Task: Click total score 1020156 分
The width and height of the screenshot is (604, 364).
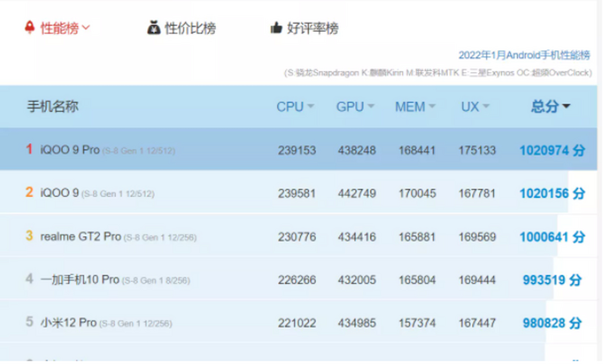Action: coord(552,193)
